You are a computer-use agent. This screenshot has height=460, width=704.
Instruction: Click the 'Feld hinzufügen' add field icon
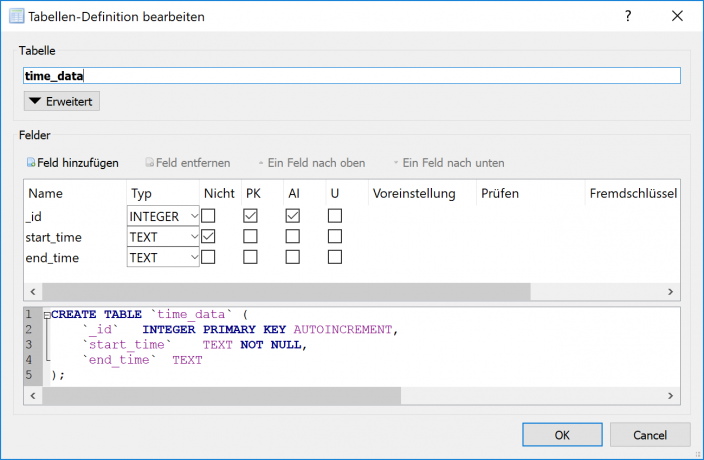click(31, 162)
